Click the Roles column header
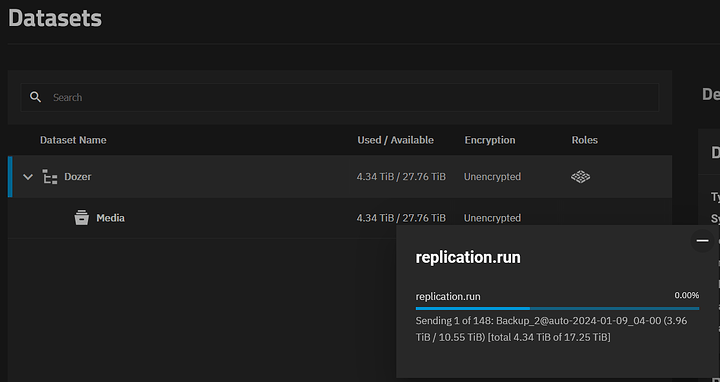720x382 pixels. [x=585, y=140]
